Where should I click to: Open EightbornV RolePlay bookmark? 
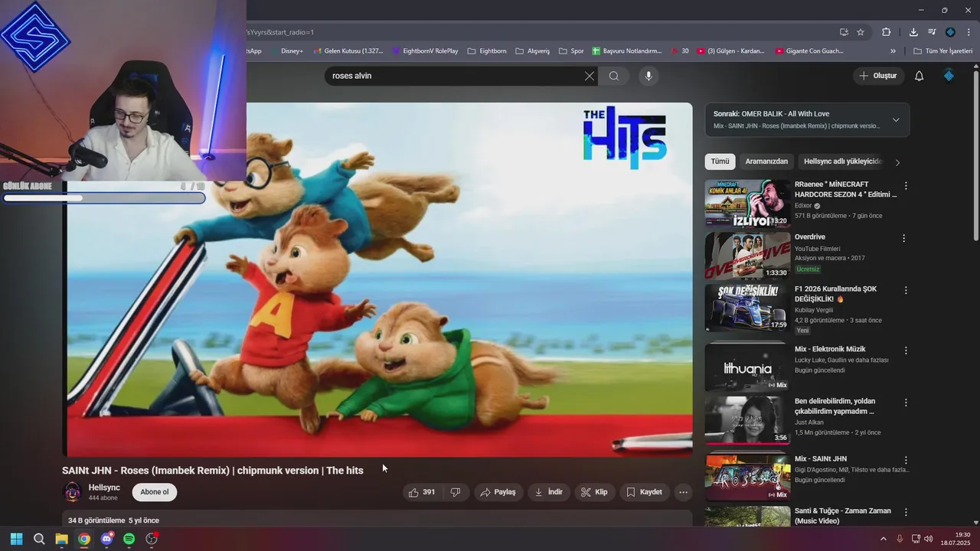425,51
